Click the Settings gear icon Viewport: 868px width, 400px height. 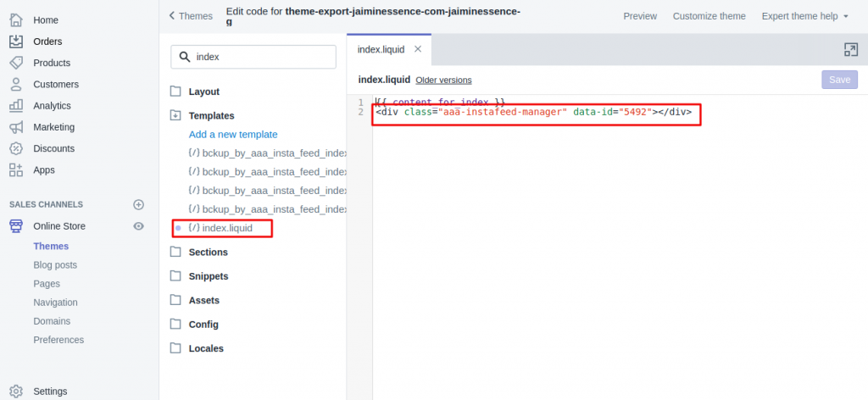[x=16, y=392]
